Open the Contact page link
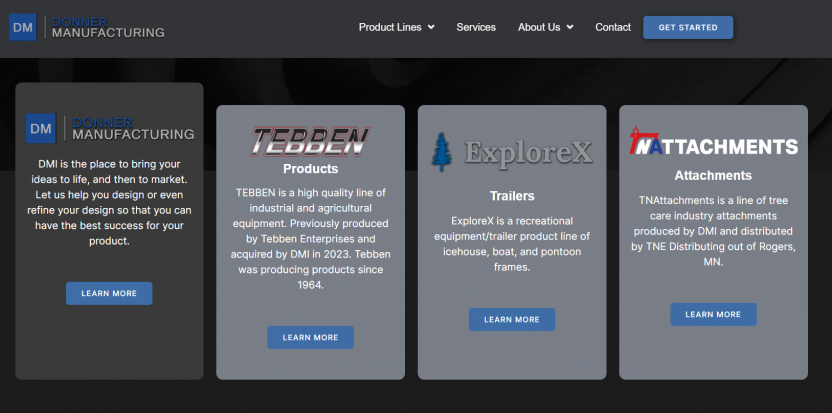The image size is (832, 413). click(613, 27)
